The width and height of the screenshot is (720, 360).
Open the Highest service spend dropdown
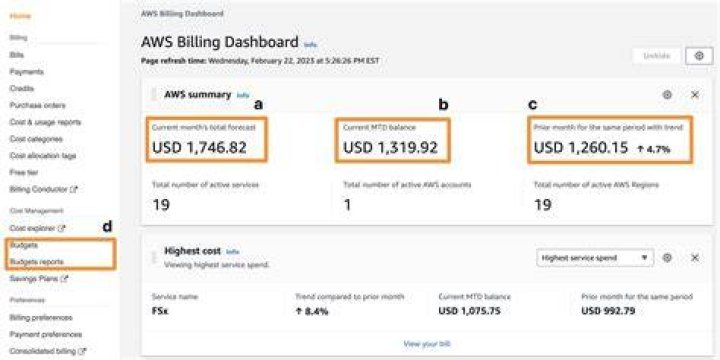point(595,258)
